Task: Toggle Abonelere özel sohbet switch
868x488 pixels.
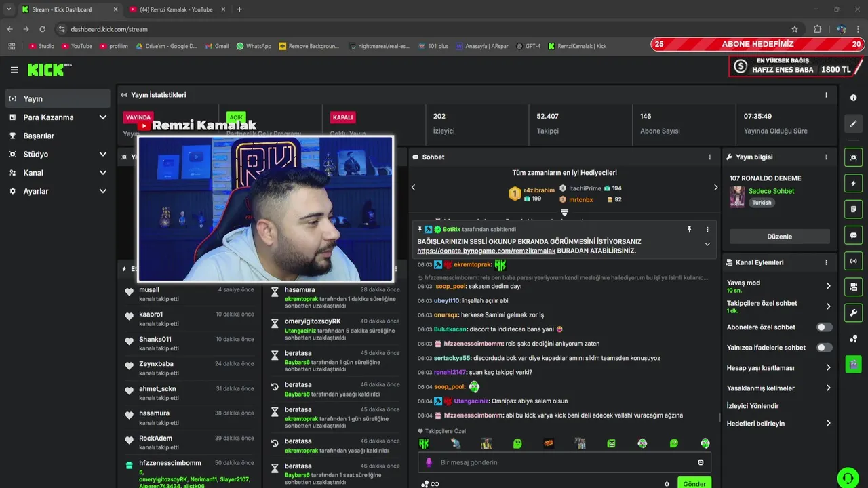Action: (x=824, y=327)
